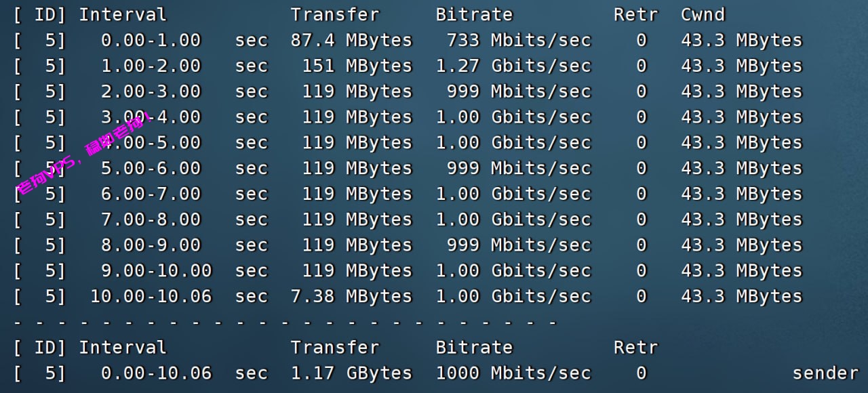Click the 87.4 MBytes transfer value
868x393 pixels.
point(351,41)
